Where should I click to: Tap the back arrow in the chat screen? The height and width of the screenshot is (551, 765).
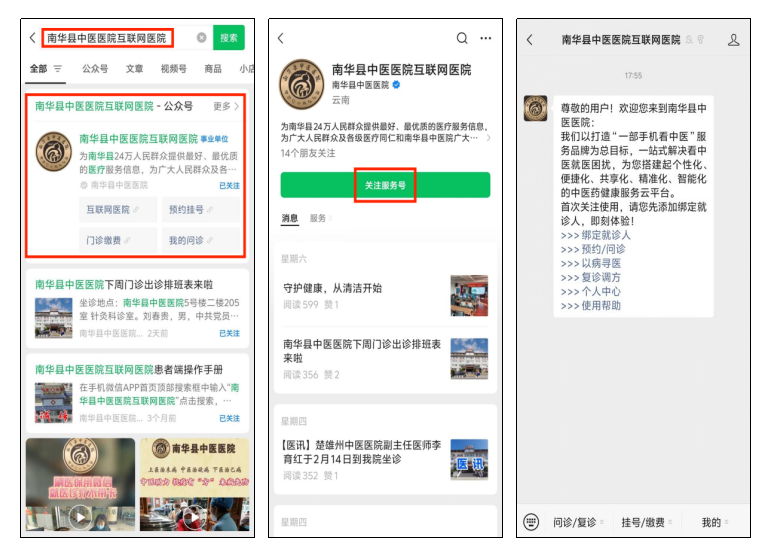pyautogui.click(x=529, y=40)
